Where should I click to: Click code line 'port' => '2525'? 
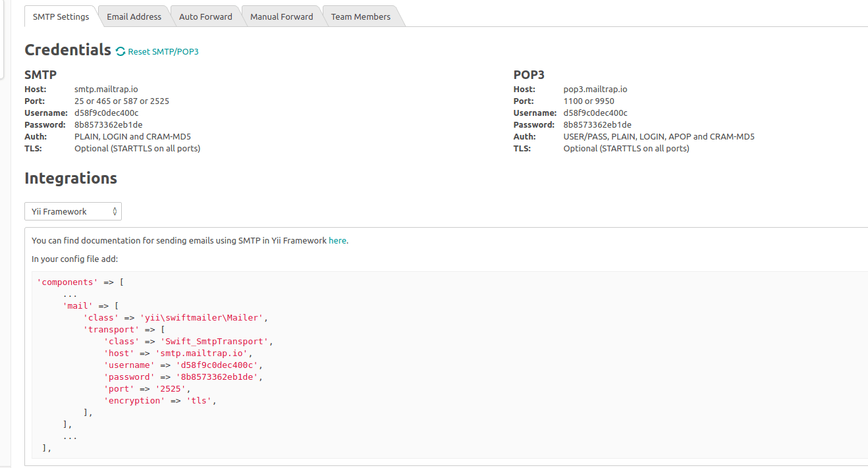[147, 388]
